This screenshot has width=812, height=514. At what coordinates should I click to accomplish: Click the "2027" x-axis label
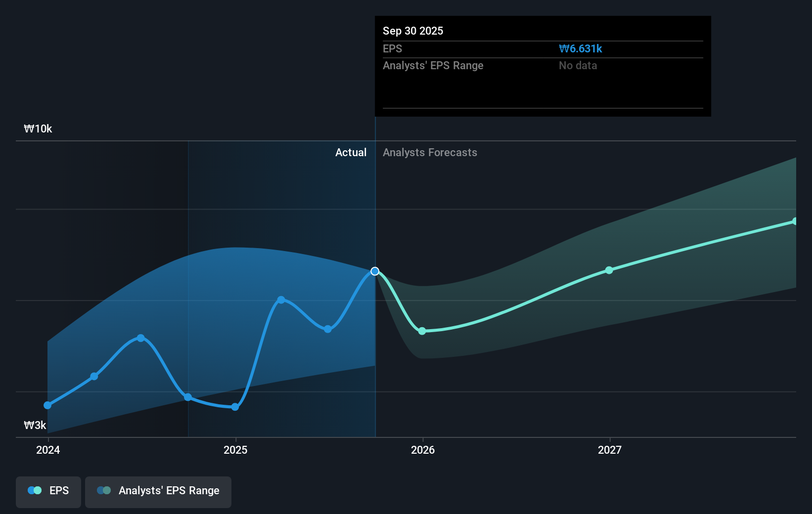610,450
